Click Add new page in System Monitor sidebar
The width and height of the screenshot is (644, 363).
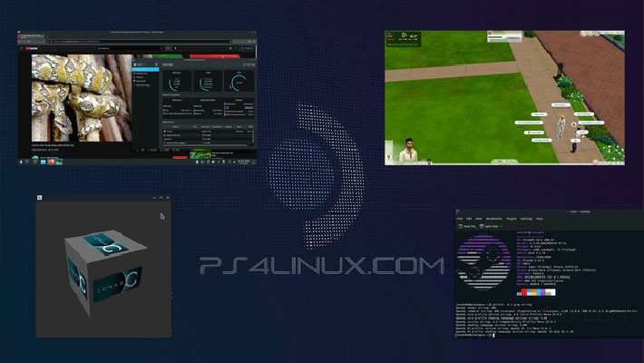[x=145, y=85]
